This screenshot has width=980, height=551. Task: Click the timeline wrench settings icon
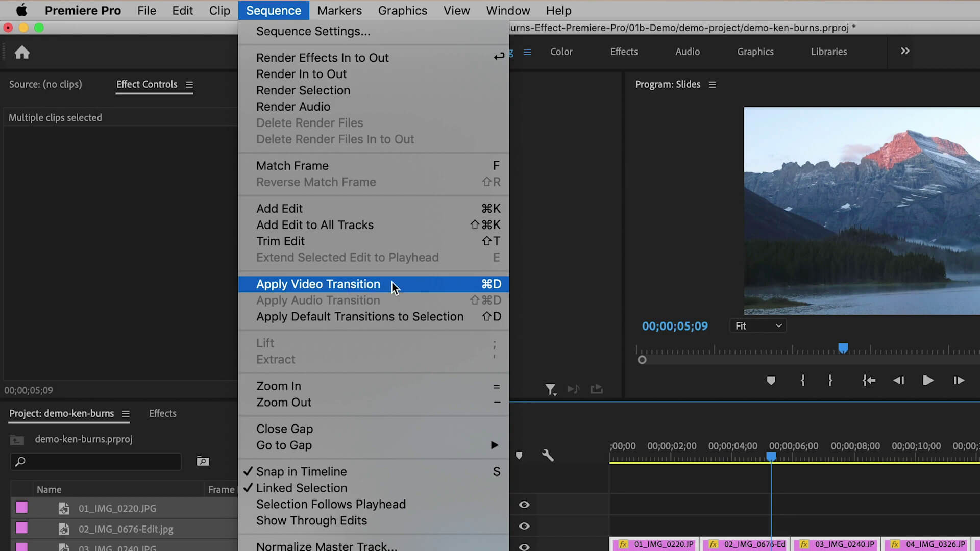[548, 455]
